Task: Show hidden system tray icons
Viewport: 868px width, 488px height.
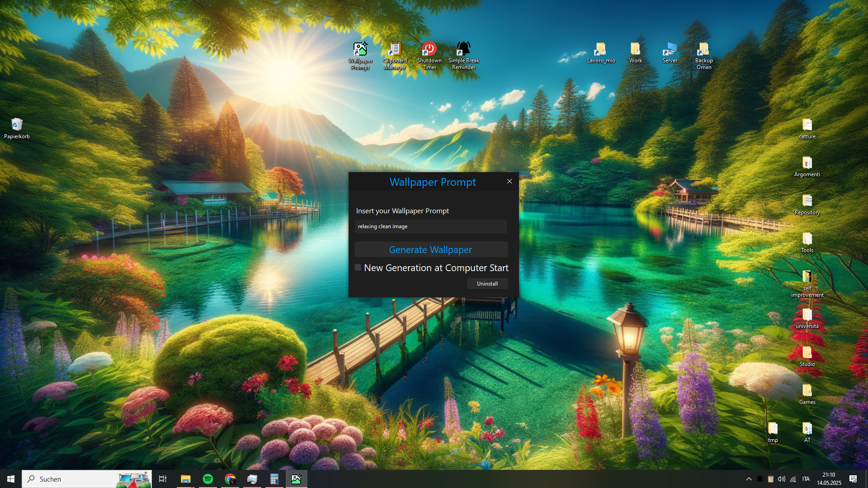Action: point(749,479)
